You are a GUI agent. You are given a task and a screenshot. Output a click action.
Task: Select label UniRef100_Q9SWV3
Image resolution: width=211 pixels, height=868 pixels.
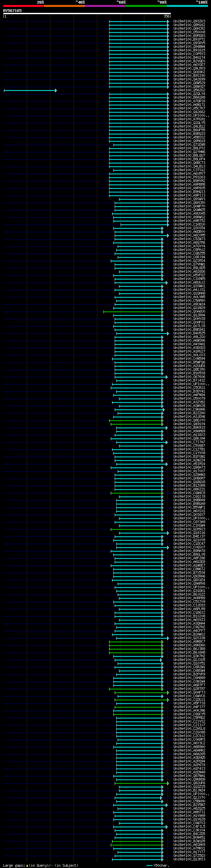coord(189,199)
